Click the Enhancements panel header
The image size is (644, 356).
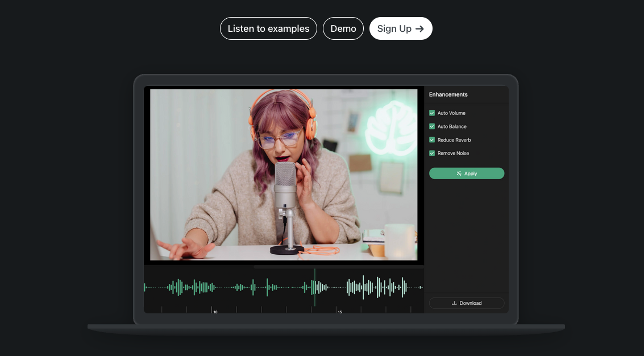[x=448, y=94]
